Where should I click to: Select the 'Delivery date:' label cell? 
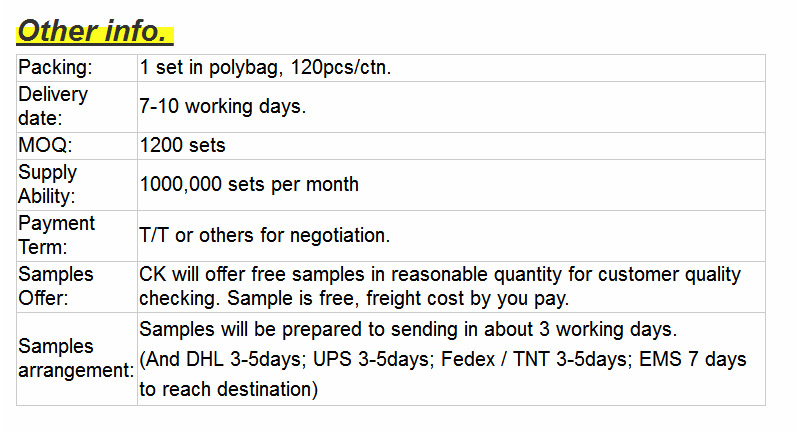click(x=77, y=107)
